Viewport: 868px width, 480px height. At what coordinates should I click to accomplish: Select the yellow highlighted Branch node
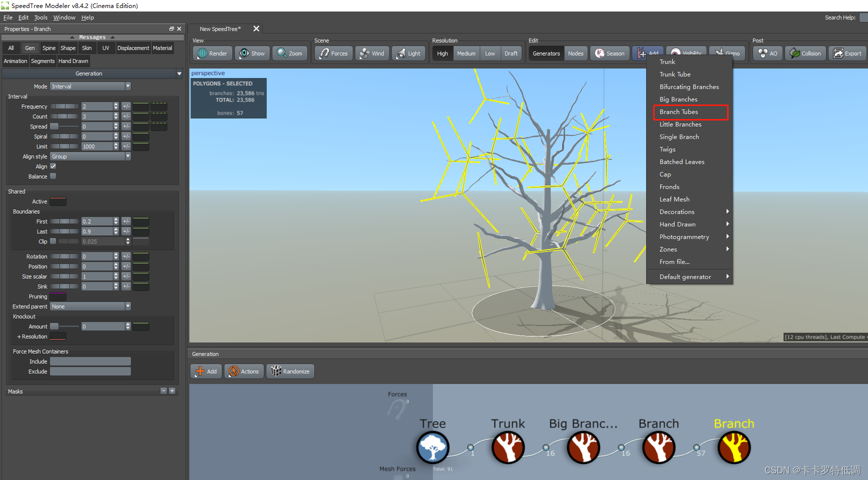point(734,447)
